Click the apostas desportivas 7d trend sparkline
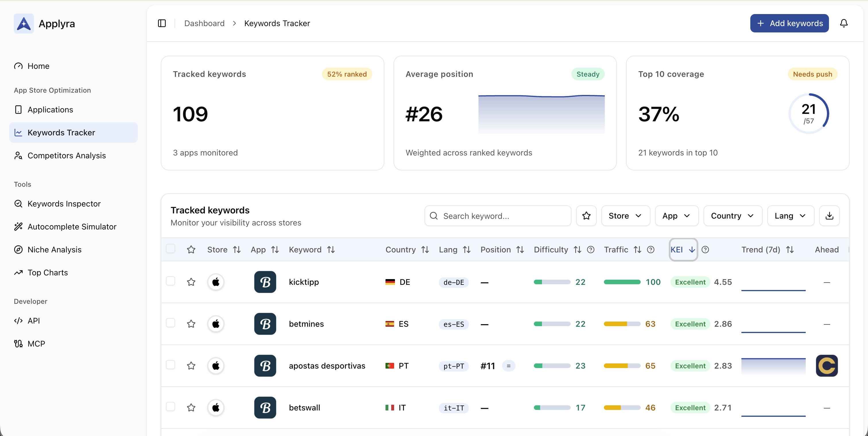 773,366
